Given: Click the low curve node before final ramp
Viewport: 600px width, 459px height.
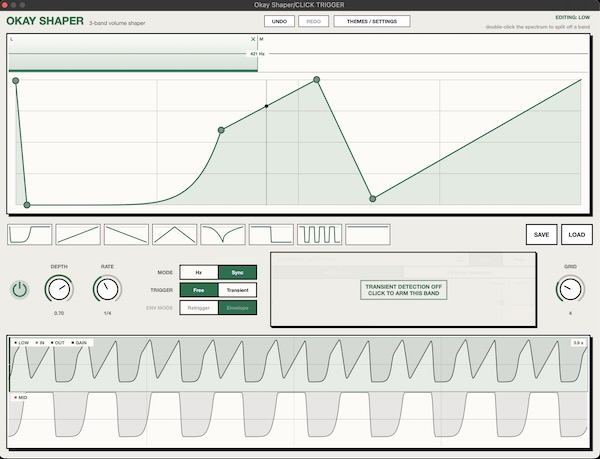Looking at the screenshot, I should (x=373, y=199).
